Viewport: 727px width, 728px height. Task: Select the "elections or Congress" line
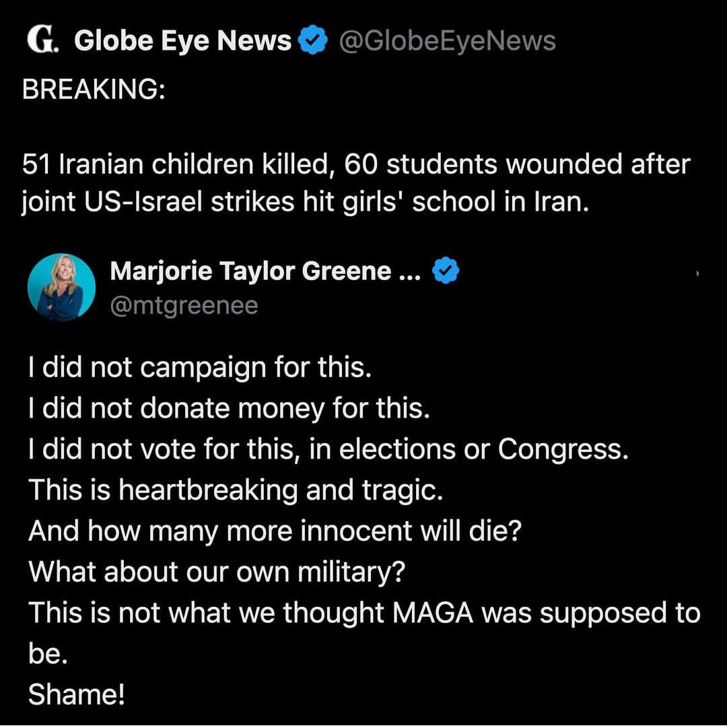[x=328, y=450]
